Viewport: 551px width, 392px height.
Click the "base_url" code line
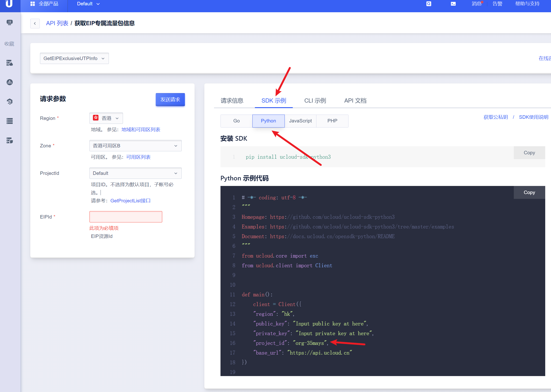(x=302, y=353)
